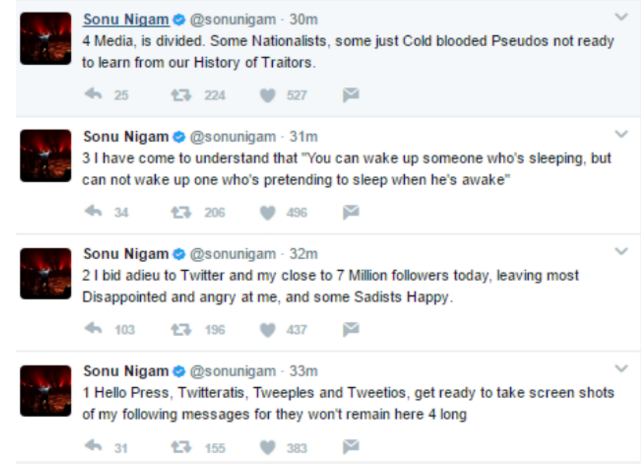Like the 'I bid adieu to Twitter' tweet
The height and width of the screenshot is (464, 641).
(268, 329)
